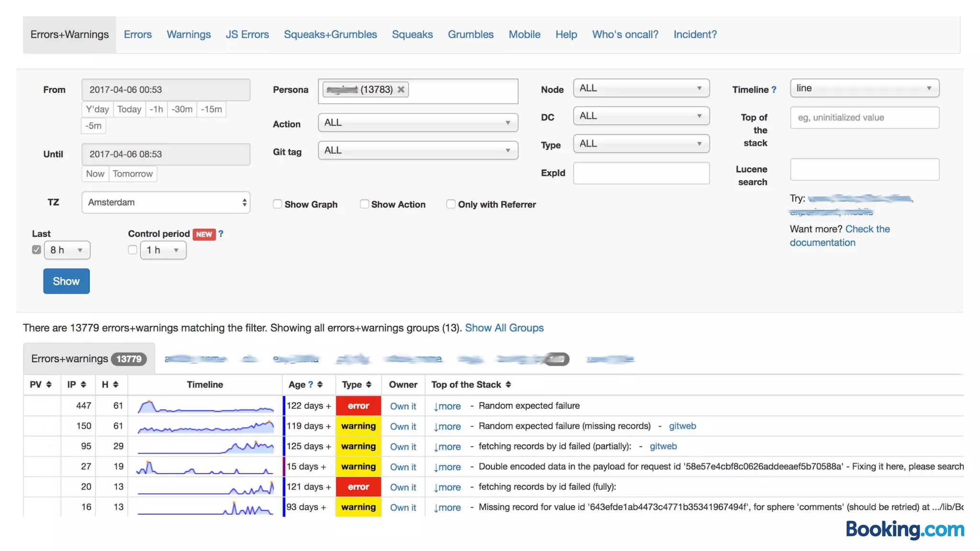Sort by H column arrows

(116, 385)
